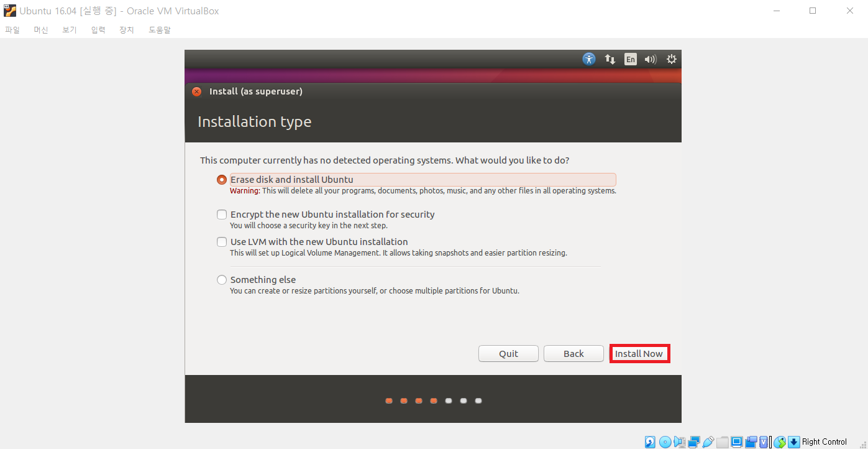
Task: Click the VirtualBox USB devices icon
Action: coord(708,442)
